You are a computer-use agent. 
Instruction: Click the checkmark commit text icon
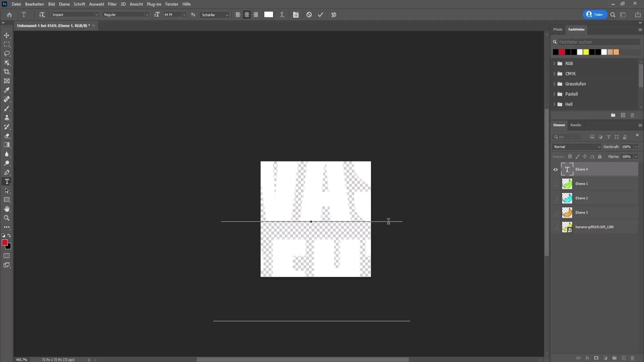pyautogui.click(x=320, y=15)
